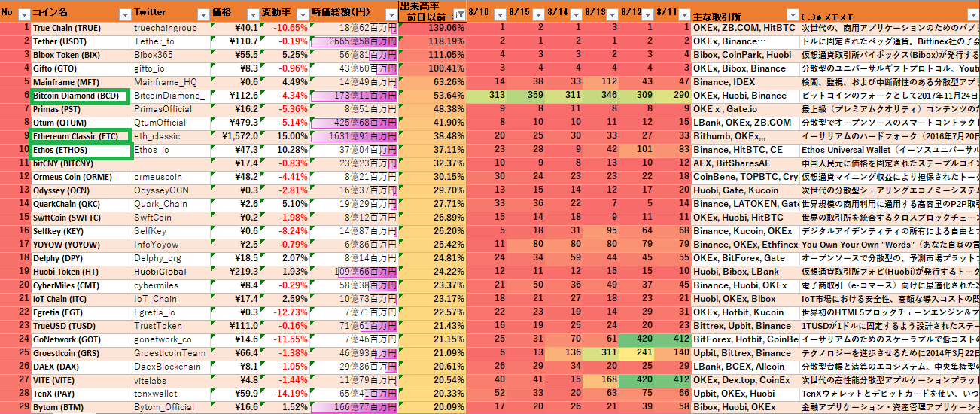
Task: Expand the 主な取引所 column filter
Action: coord(791,15)
